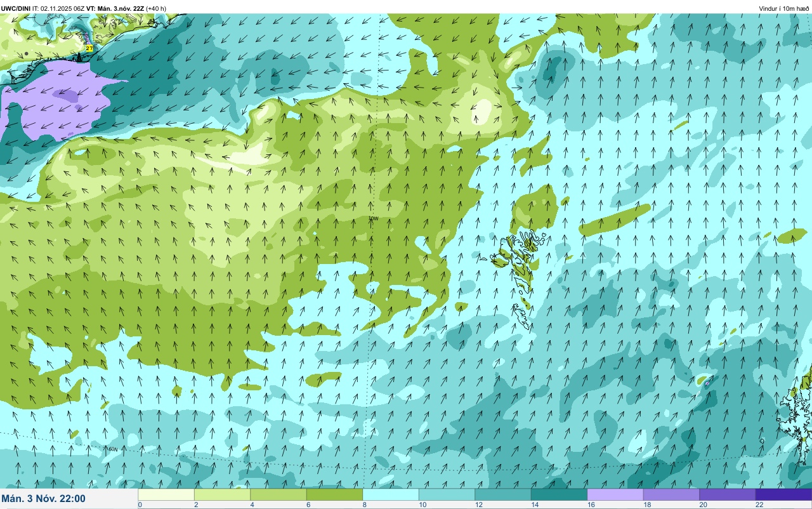Image resolution: width=812 pixels, height=509 pixels.
Task: Click the '(+40 h)' forecast offset text
Action: [x=156, y=8]
